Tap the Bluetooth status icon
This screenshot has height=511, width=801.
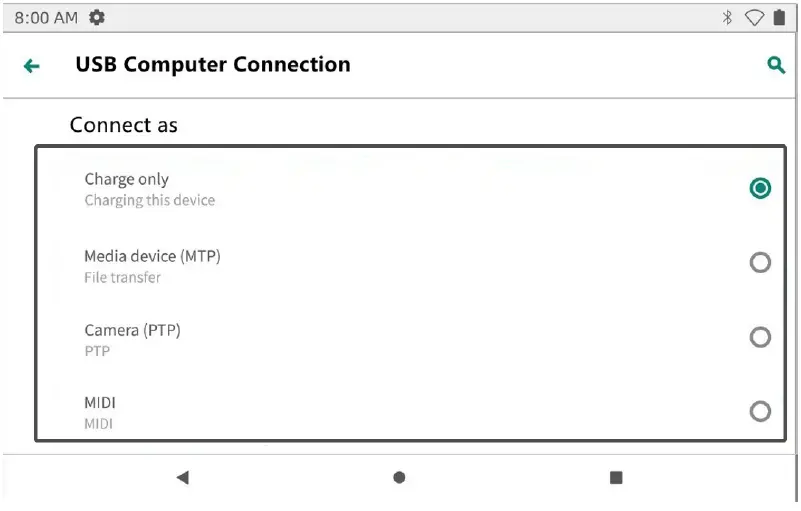click(727, 18)
